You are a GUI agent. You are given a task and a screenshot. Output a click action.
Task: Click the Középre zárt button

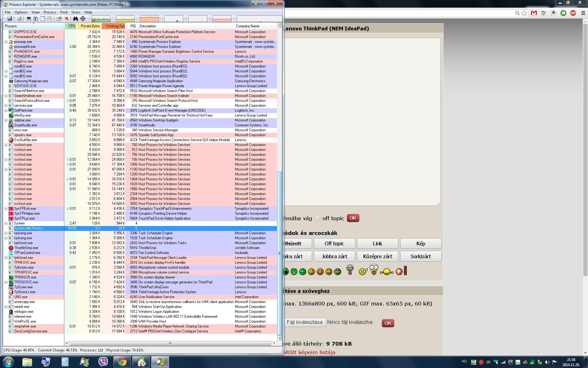pyautogui.click(x=377, y=256)
